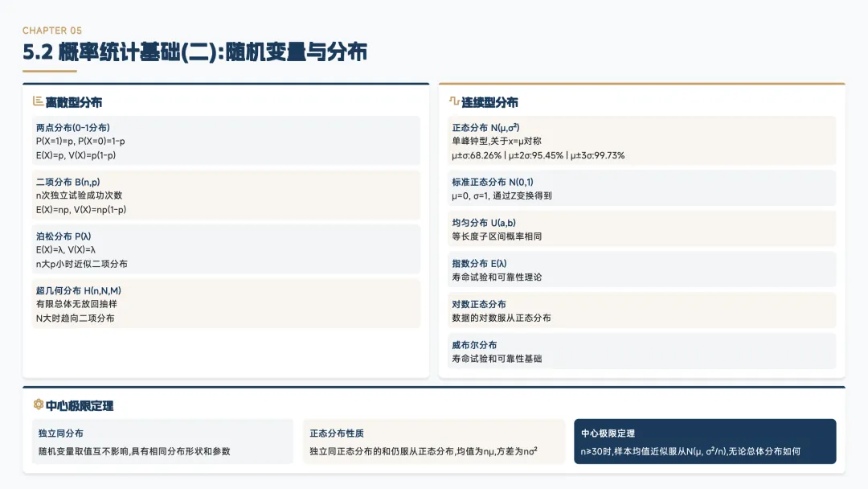Click the line 寿命试验和可靠性理论

(x=497, y=277)
